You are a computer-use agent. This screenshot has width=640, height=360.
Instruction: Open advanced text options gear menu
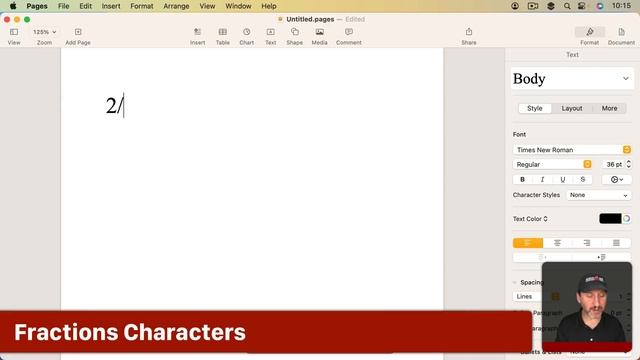617,180
